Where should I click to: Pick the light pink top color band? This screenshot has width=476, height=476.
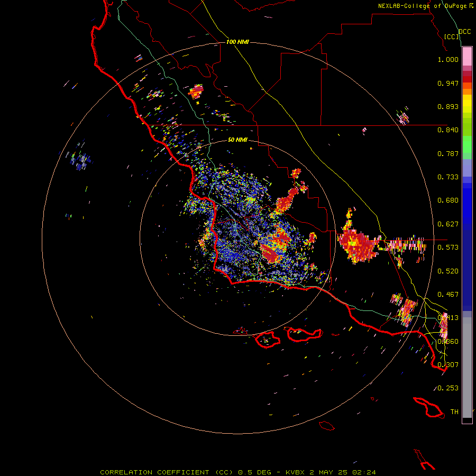(x=467, y=57)
